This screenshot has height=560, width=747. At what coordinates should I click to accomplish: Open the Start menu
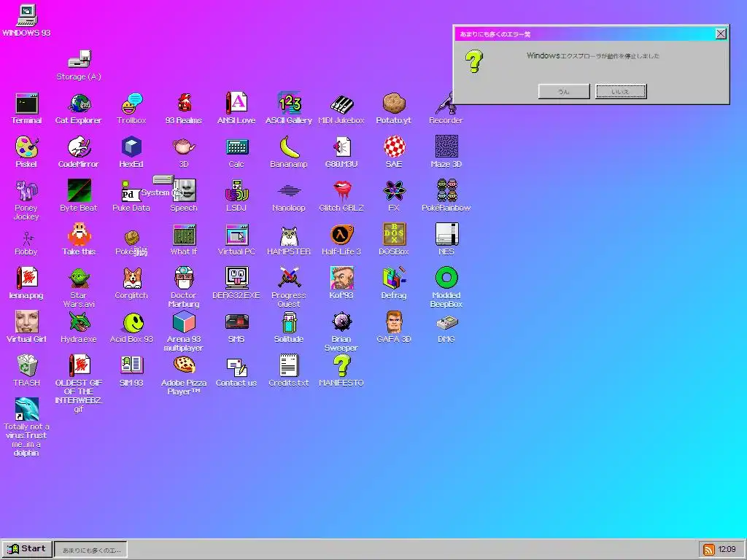(27, 549)
